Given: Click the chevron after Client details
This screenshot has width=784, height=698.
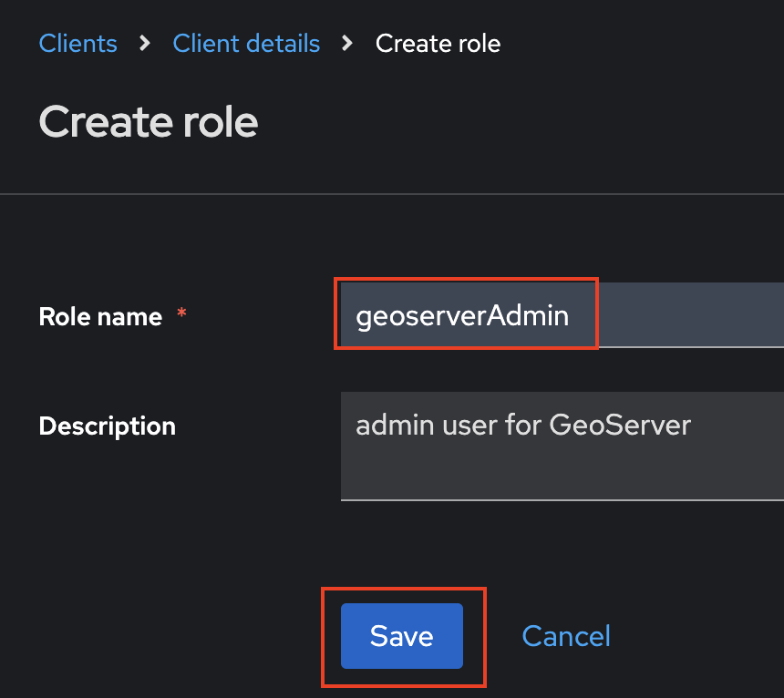Looking at the screenshot, I should 347,43.
